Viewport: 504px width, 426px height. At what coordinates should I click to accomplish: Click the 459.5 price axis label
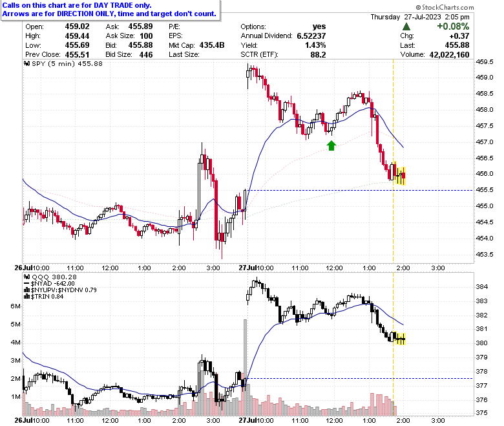coord(485,61)
